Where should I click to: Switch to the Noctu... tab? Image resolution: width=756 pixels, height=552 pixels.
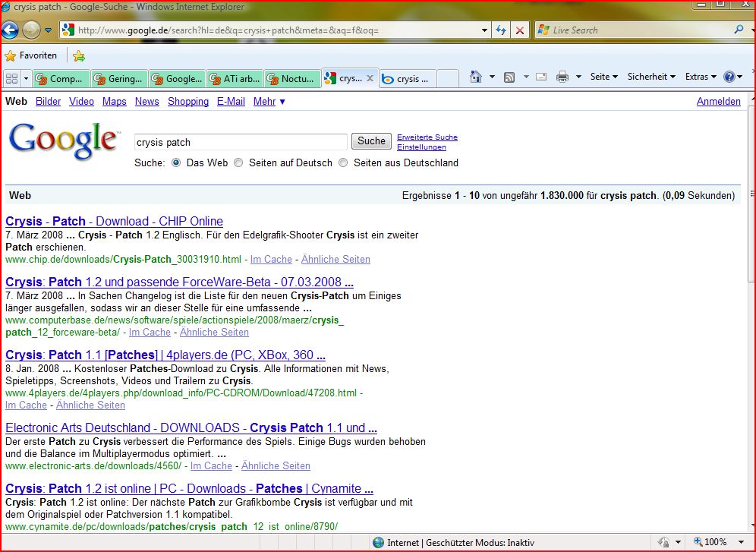click(292, 78)
